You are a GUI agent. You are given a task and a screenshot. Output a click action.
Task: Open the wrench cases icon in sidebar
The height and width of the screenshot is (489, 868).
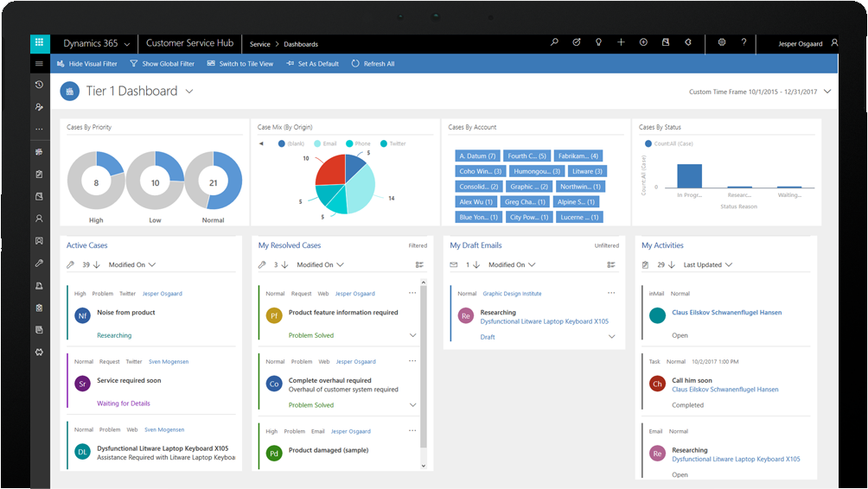[39, 264]
